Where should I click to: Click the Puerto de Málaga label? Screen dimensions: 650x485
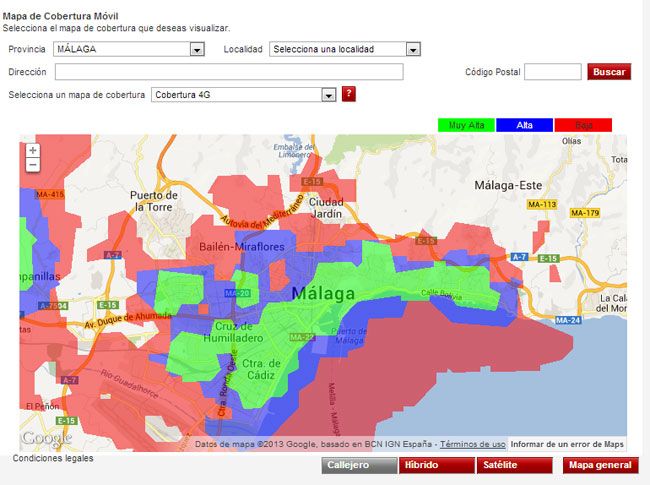(x=349, y=336)
